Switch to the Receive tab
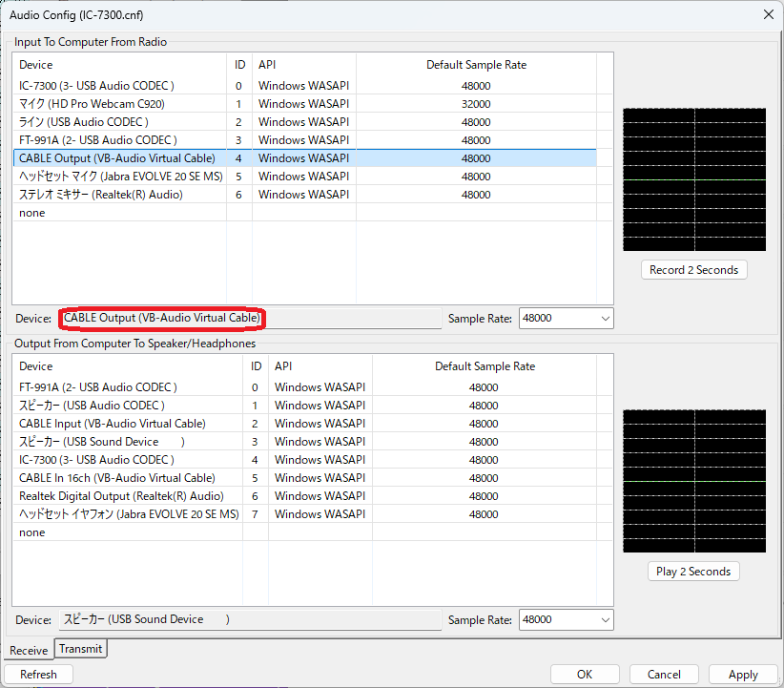Viewport: 784px width, 688px height. tap(29, 650)
